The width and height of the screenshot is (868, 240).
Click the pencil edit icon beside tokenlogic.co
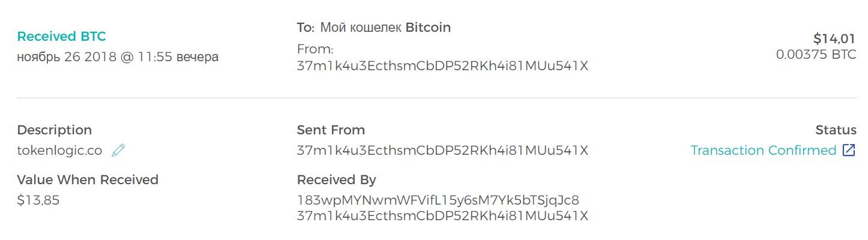(118, 150)
